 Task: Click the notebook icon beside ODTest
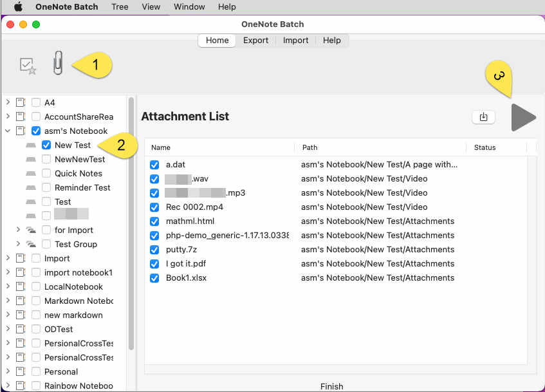(21, 329)
